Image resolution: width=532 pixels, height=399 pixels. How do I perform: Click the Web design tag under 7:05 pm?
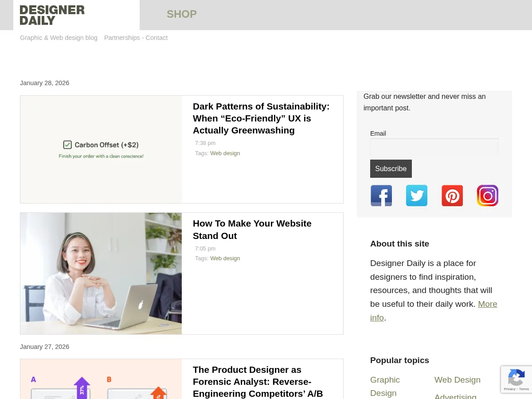[225, 258]
